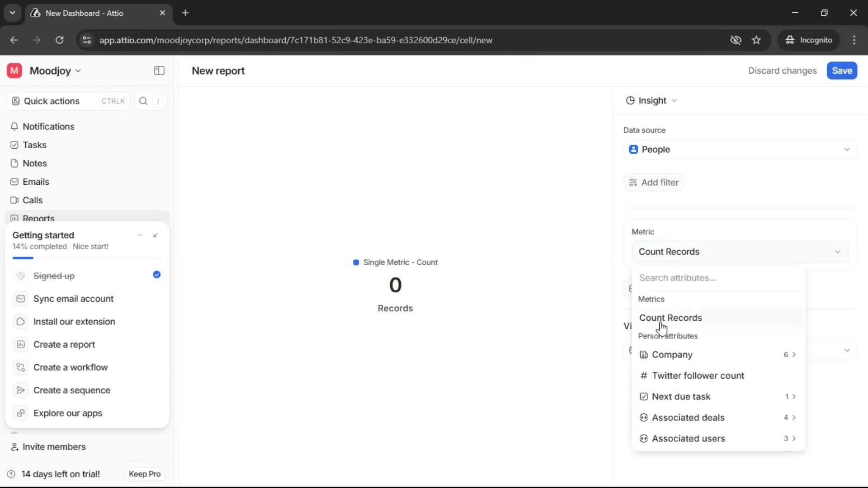Open Notifications in the sidebar

click(x=49, y=127)
